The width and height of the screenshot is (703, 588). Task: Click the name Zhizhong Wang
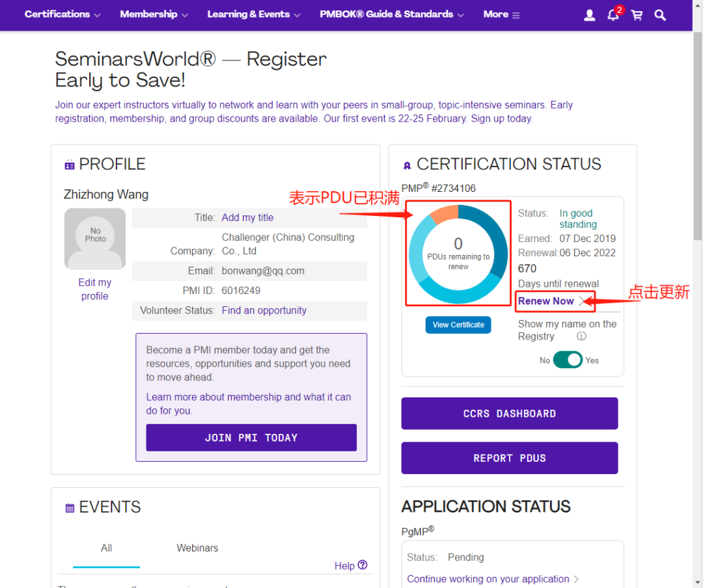[106, 194]
